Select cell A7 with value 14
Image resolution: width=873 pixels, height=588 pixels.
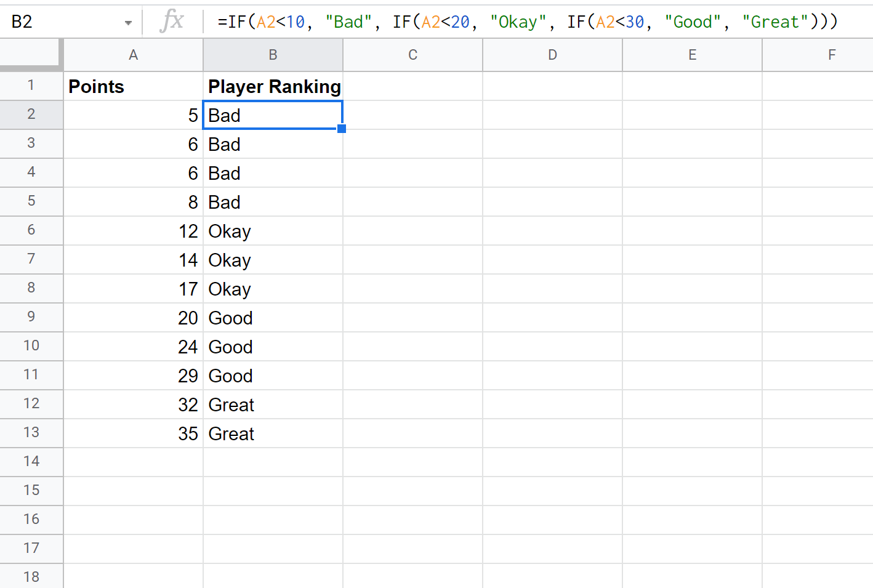coord(133,260)
